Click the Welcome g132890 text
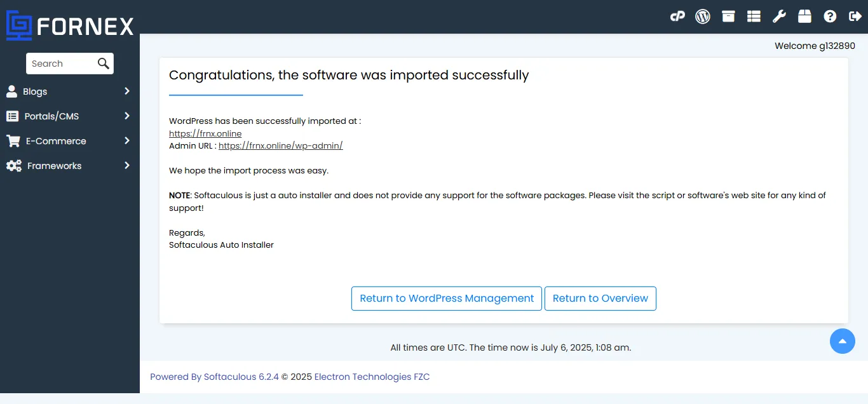 (x=815, y=46)
